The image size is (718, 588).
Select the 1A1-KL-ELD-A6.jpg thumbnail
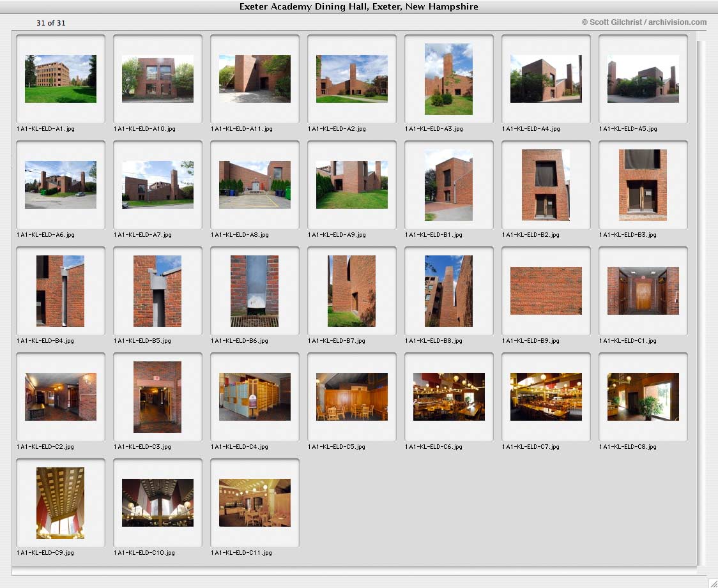(x=61, y=185)
